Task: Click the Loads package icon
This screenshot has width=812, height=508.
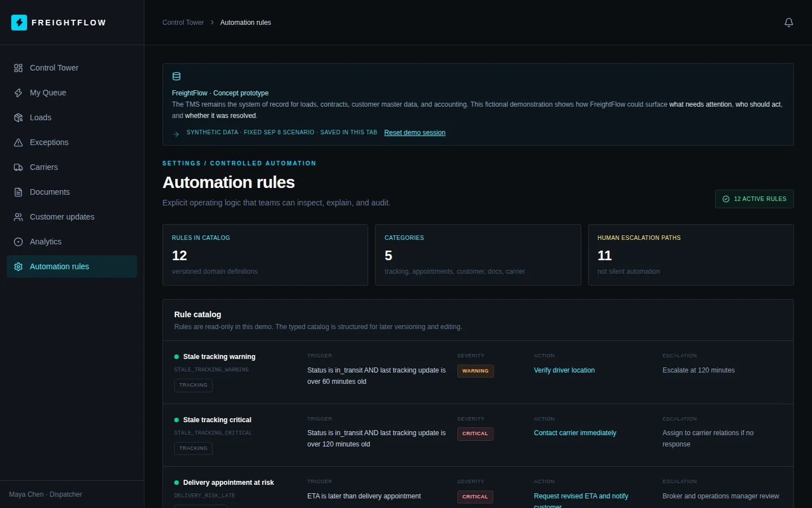Action: coord(18,117)
